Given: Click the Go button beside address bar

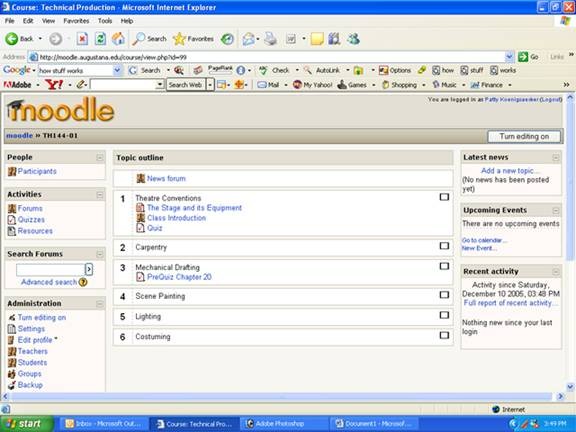Looking at the screenshot, I should (528, 57).
